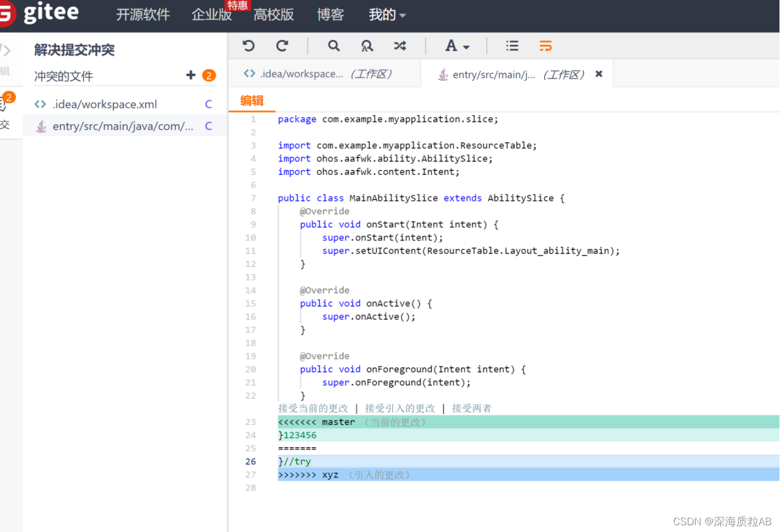The image size is (780, 532).
Task: Click the plus icon beside 冲突的文件
Action: (x=191, y=75)
